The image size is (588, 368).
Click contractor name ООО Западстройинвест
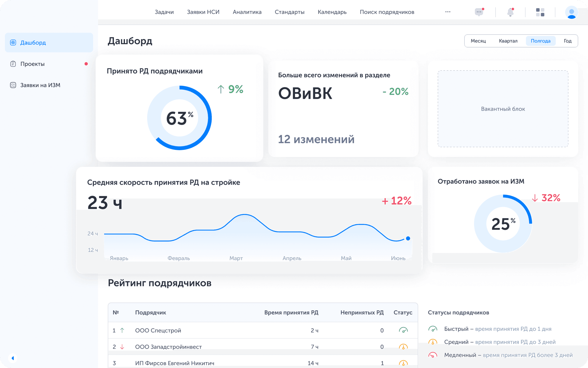(168, 347)
